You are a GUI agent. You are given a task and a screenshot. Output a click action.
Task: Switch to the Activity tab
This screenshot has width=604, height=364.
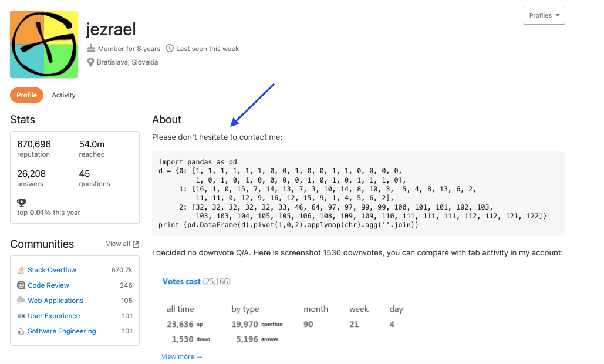pyautogui.click(x=63, y=95)
